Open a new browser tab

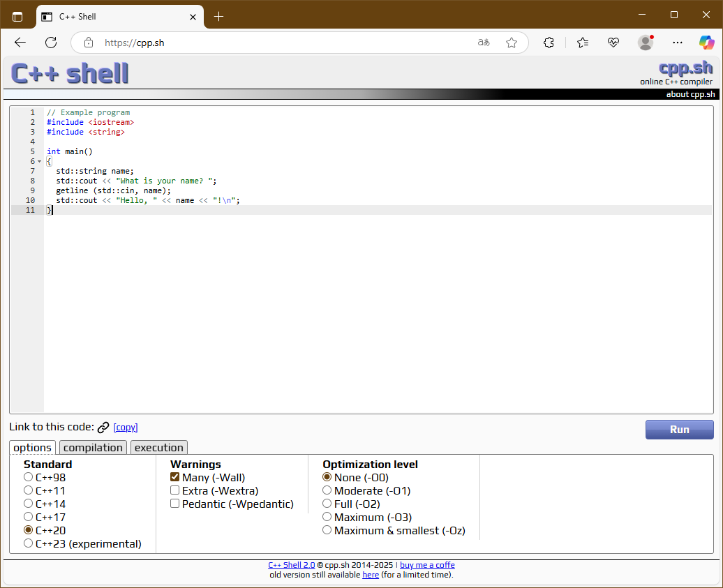[x=218, y=17]
